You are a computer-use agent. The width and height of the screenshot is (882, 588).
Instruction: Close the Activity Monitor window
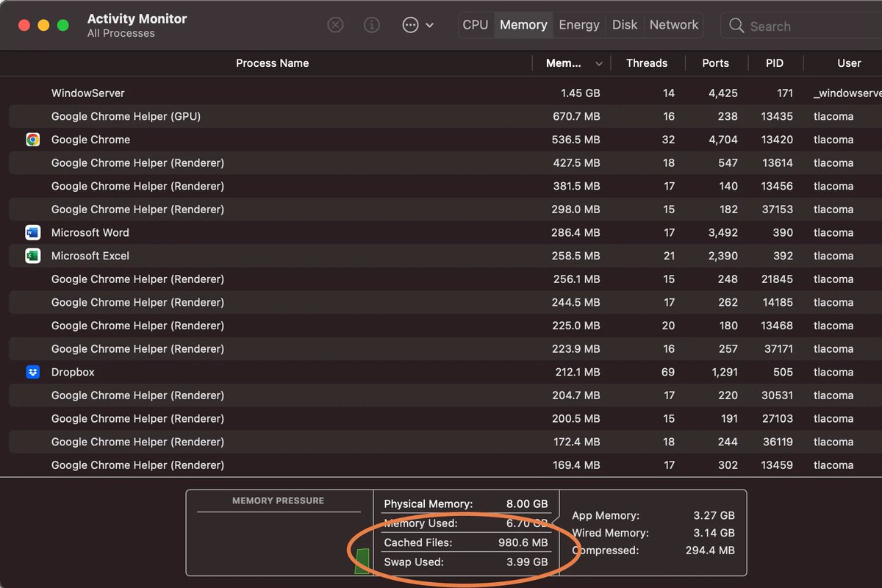(24, 25)
